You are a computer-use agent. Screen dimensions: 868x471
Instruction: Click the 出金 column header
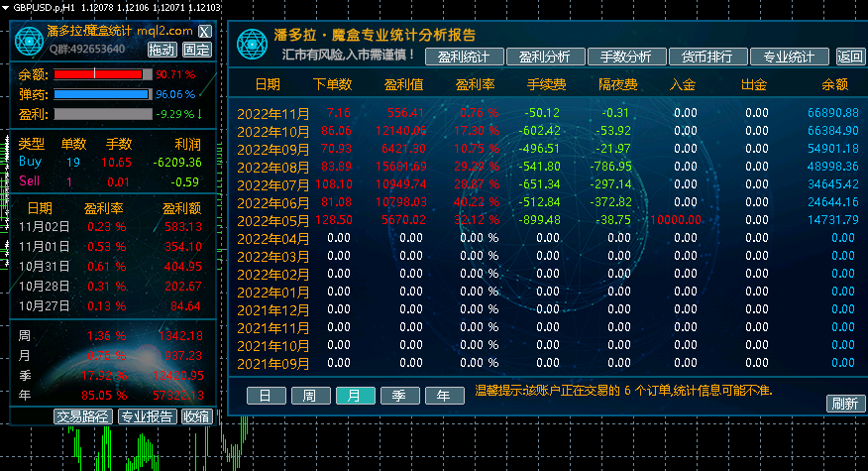click(754, 84)
